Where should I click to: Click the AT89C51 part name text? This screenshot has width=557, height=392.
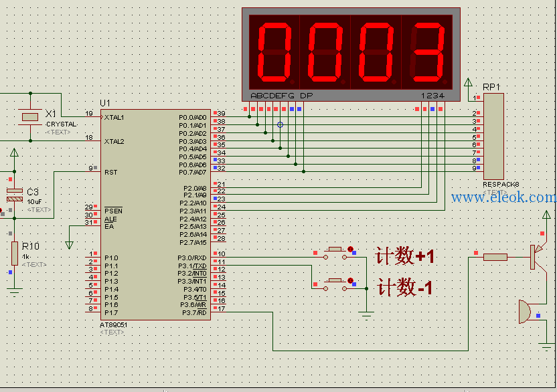pos(113,325)
